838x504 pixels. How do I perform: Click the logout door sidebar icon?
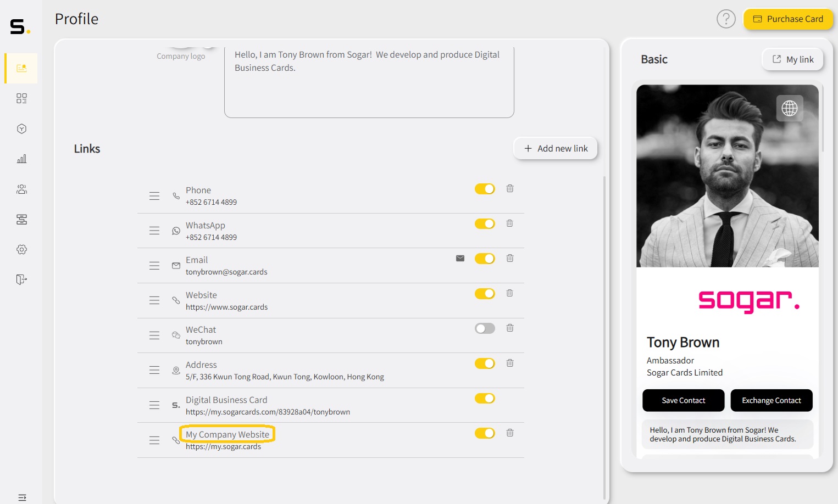click(x=21, y=279)
